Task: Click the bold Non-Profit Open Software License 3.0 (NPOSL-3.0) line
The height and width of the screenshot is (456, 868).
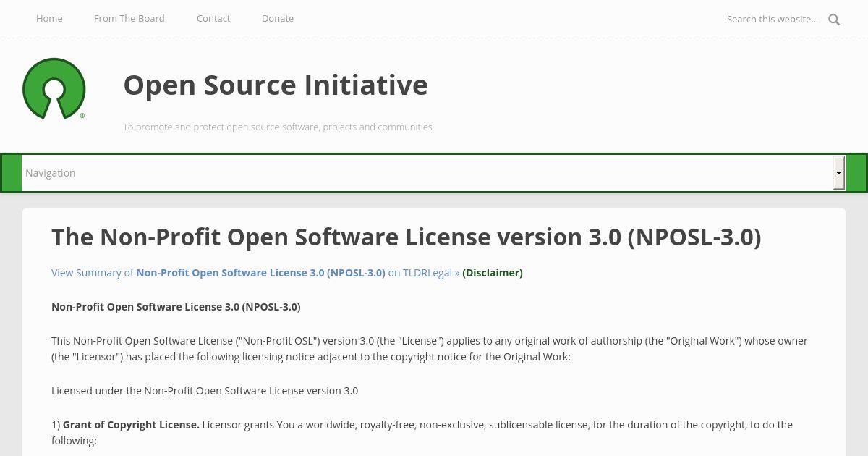Action: pos(176,307)
